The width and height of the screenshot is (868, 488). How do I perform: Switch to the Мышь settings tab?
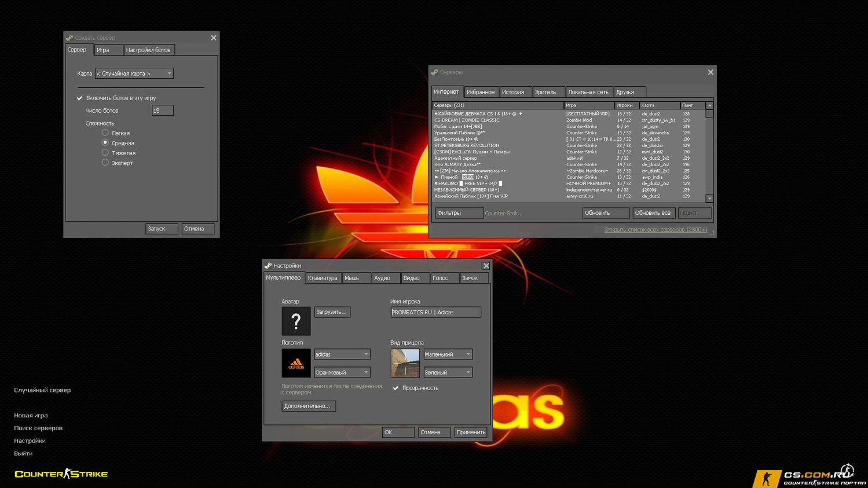click(x=356, y=278)
